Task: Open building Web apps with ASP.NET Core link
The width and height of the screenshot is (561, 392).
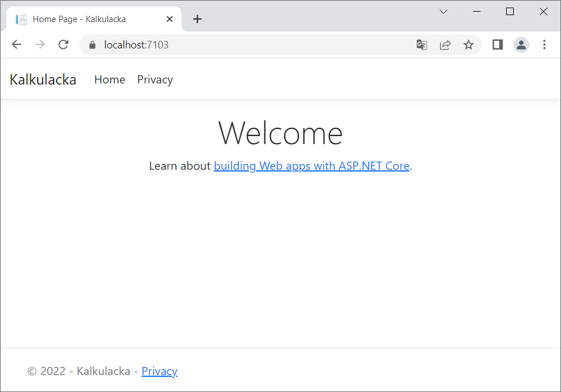Action: (311, 166)
